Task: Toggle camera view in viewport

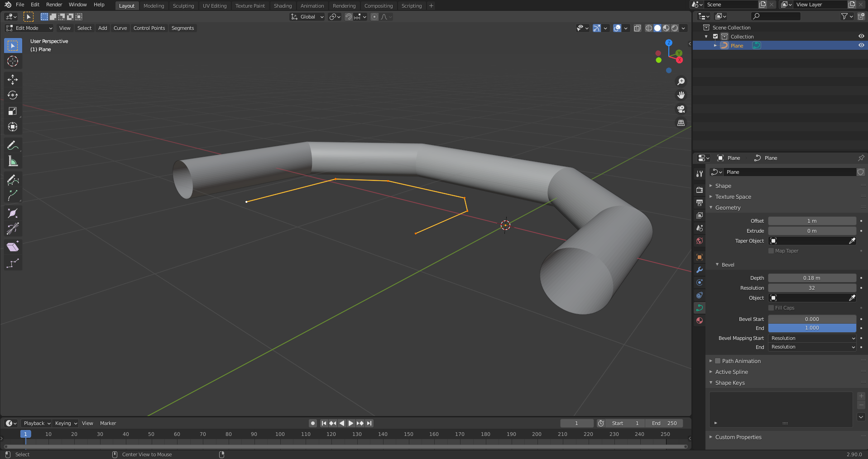Action: coord(681,109)
